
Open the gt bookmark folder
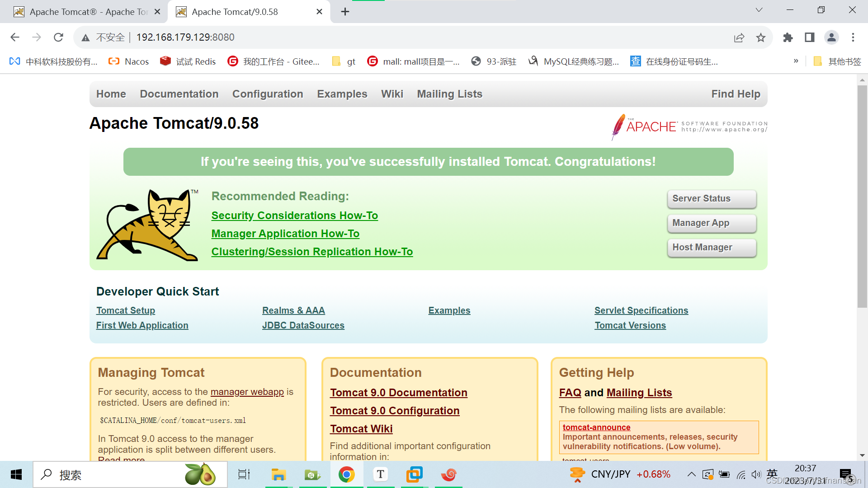pos(344,61)
